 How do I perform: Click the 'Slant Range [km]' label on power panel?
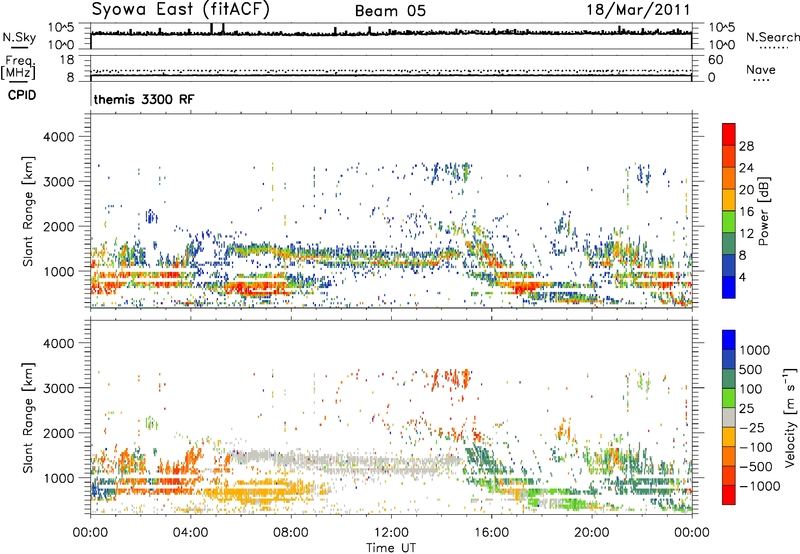coord(28,211)
